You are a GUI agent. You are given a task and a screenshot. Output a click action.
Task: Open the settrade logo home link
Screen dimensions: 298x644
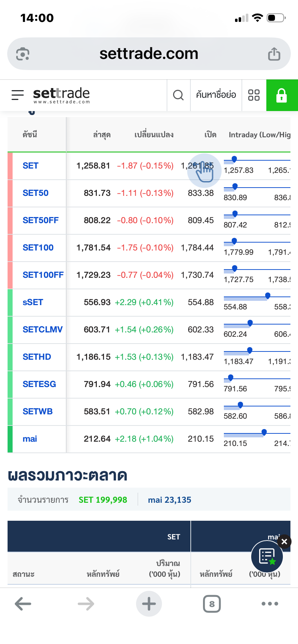(61, 95)
